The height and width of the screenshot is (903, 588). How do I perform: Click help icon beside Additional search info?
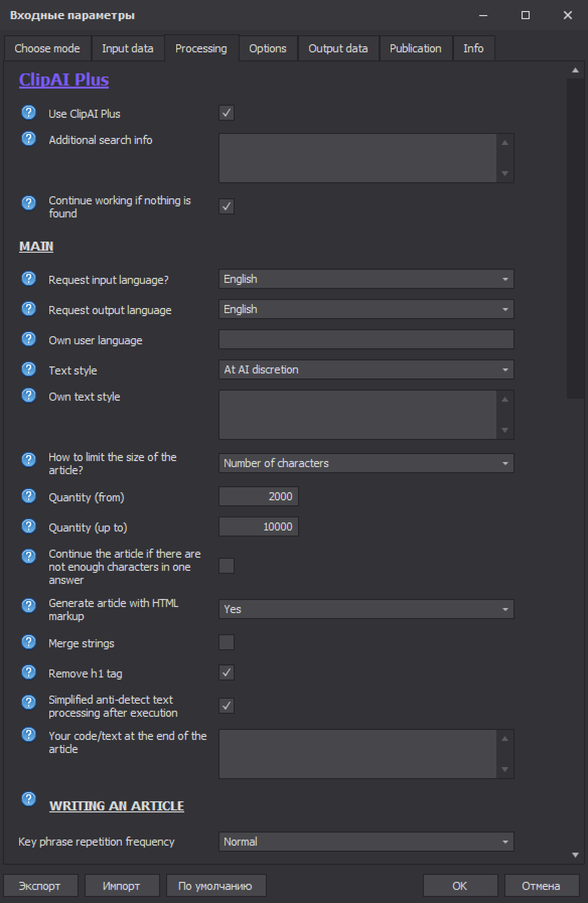[29, 138]
